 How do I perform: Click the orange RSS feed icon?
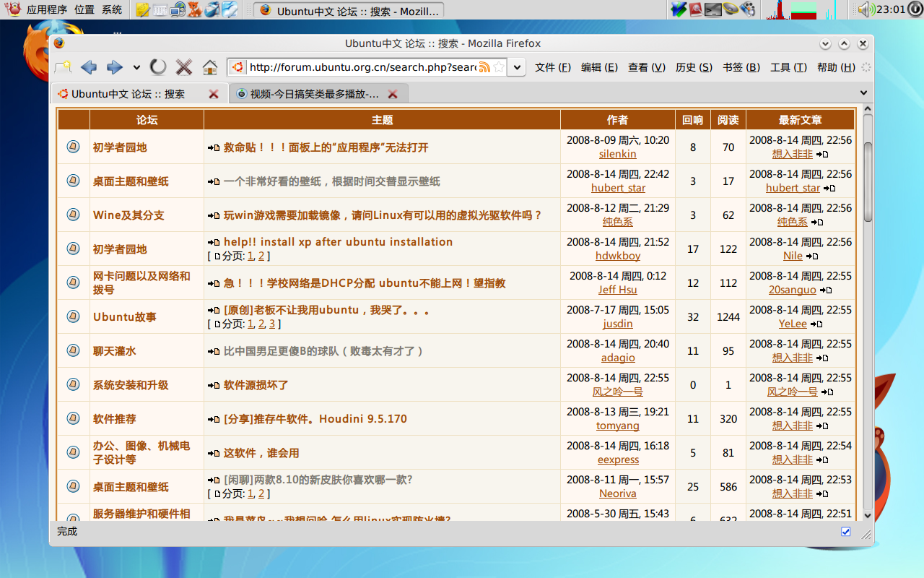point(484,67)
